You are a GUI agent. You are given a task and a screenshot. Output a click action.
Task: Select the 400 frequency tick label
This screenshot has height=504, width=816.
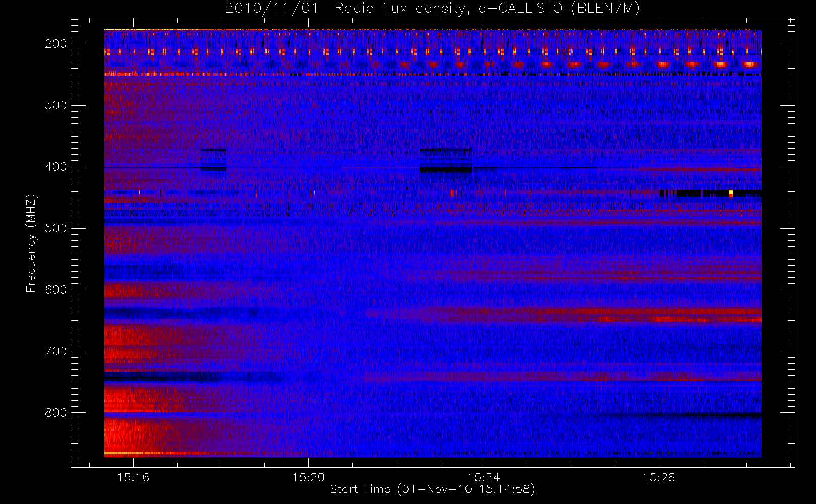(56, 167)
